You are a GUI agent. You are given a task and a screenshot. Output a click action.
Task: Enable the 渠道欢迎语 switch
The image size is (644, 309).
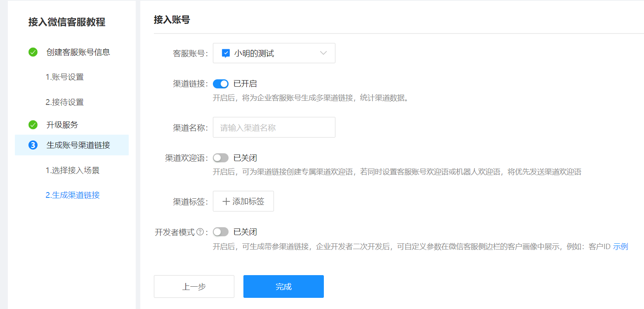(221, 158)
